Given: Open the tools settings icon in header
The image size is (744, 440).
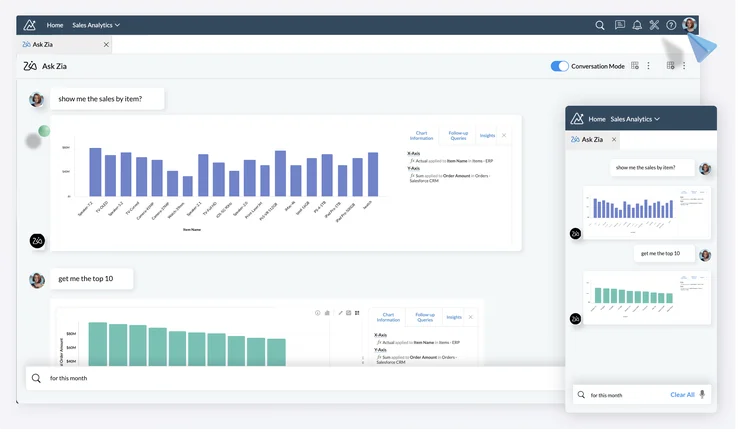Looking at the screenshot, I should click(x=654, y=25).
